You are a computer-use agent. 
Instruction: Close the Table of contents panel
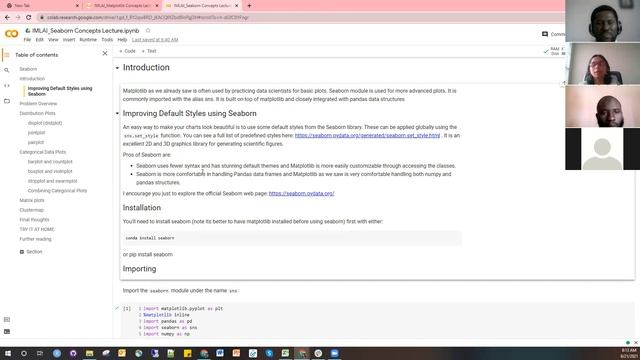(x=105, y=53)
